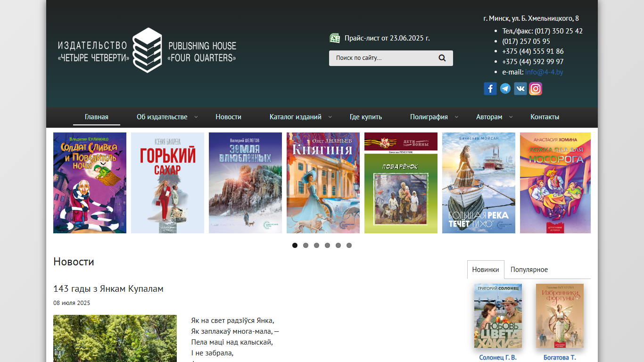Click the Тел./факс: (017) 350 25 42 number
Screen dimensions: 644x362
(x=542, y=31)
